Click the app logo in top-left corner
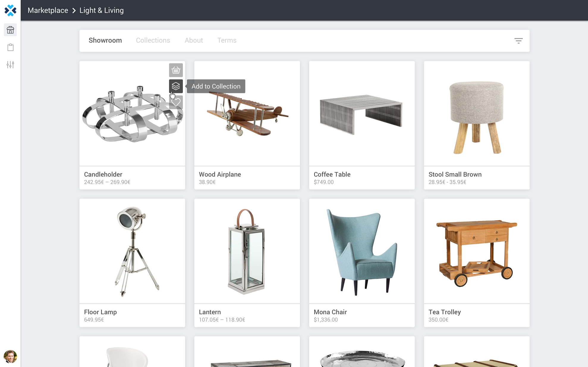Viewport: 588px width, 367px height. (10, 10)
